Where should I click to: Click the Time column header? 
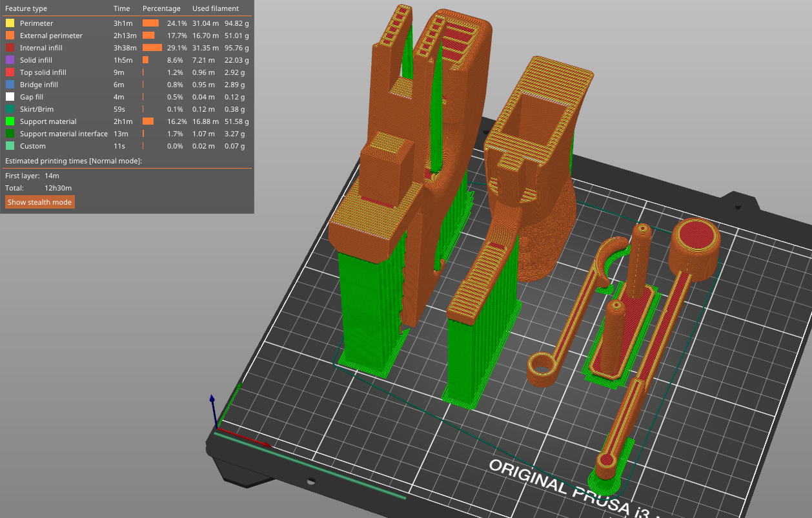click(121, 9)
